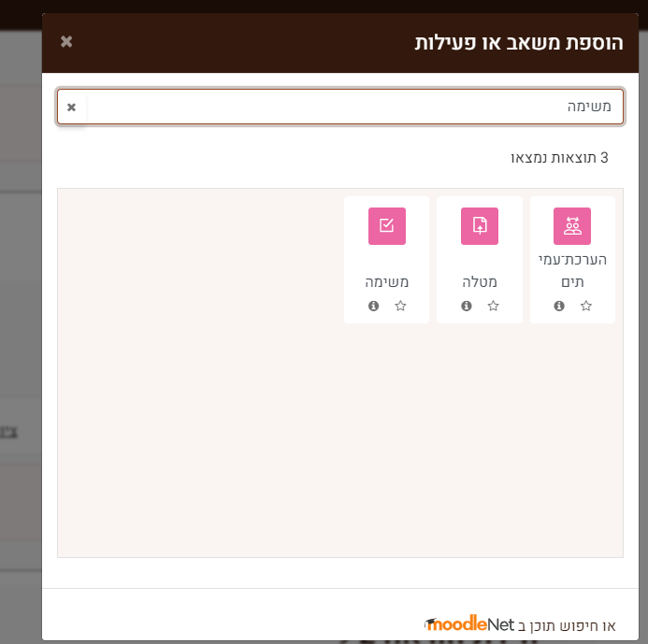Click the מטלה activity name label
The image size is (648, 644).
(480, 281)
